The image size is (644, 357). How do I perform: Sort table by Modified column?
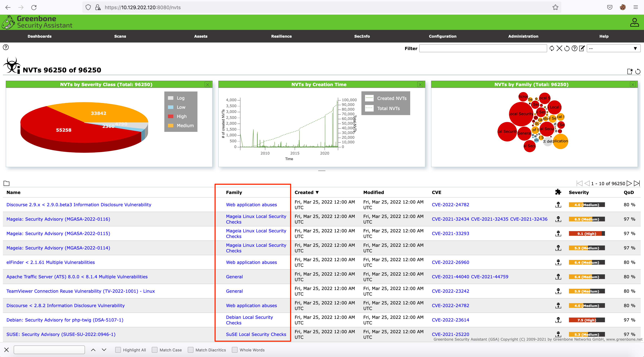click(x=373, y=192)
